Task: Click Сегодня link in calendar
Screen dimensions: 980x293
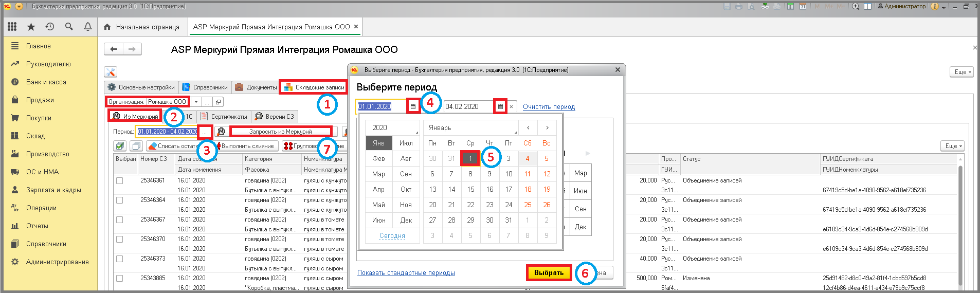Action: pos(392,236)
